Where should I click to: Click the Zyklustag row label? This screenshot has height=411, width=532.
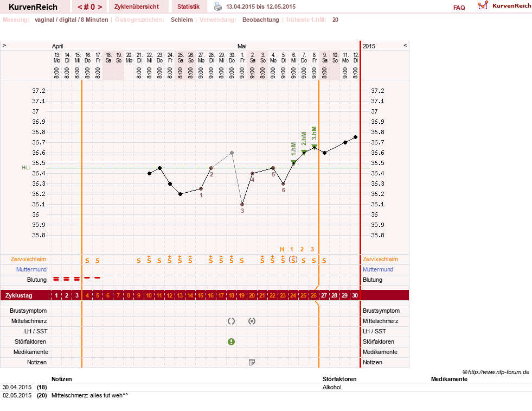coord(19,295)
